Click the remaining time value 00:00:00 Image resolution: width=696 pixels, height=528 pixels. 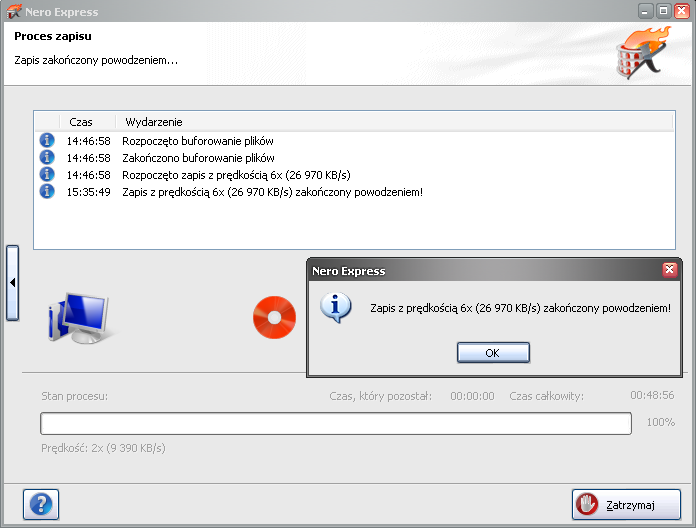[x=472, y=396]
